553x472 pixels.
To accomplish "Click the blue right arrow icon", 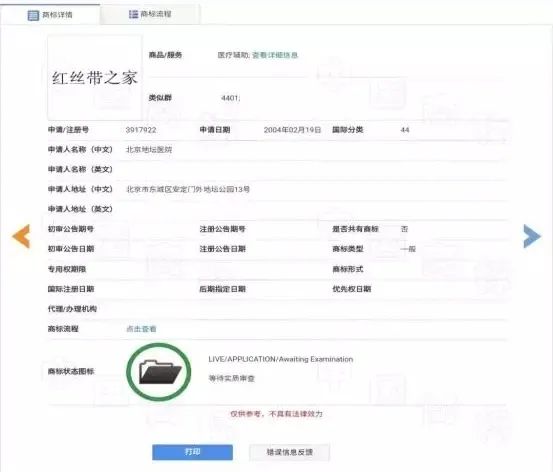I will (x=532, y=236).
